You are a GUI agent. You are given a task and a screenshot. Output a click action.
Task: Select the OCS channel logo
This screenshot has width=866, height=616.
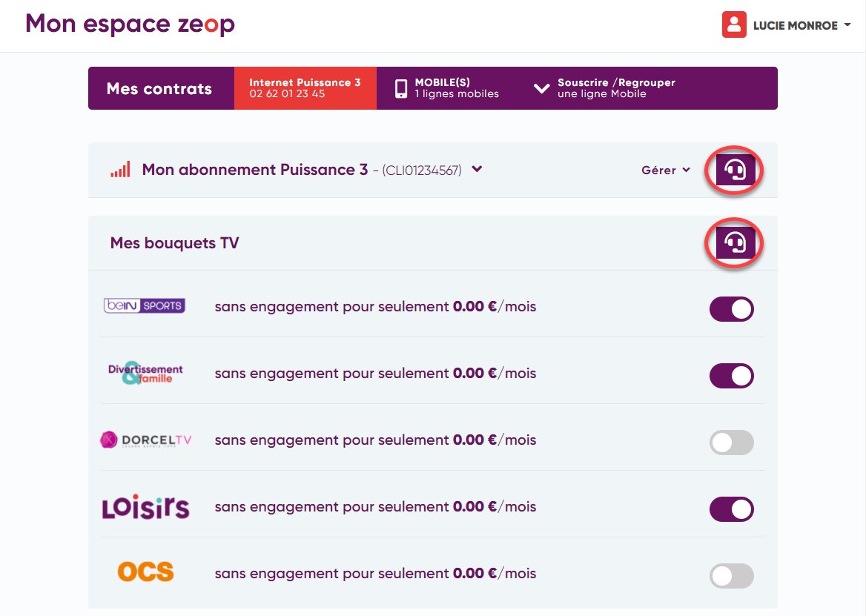coord(145,572)
